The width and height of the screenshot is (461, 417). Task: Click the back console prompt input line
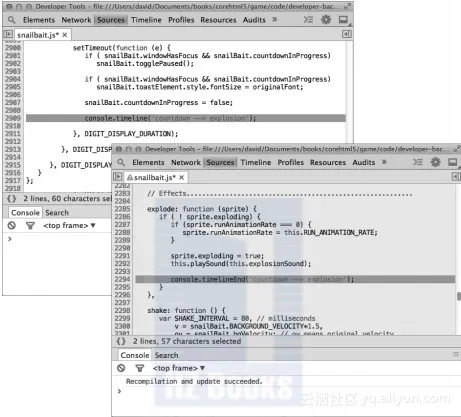coord(57,239)
